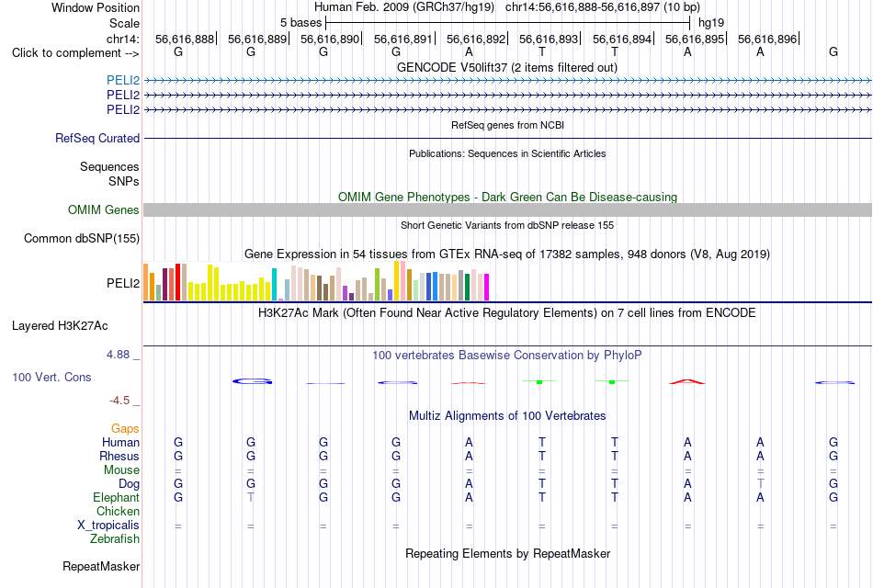Screen dimensions: 873x588
Task: Select the light-blue PELI2 transcript label
Action: click(x=123, y=80)
